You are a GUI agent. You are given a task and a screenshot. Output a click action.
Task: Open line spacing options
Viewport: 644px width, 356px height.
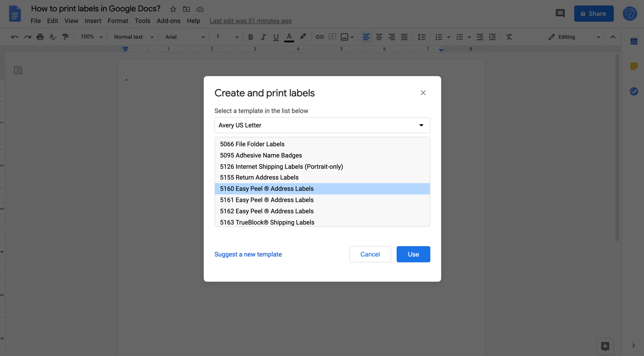point(421,37)
